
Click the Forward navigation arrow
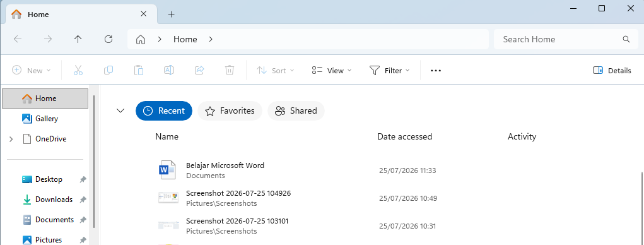click(x=48, y=39)
